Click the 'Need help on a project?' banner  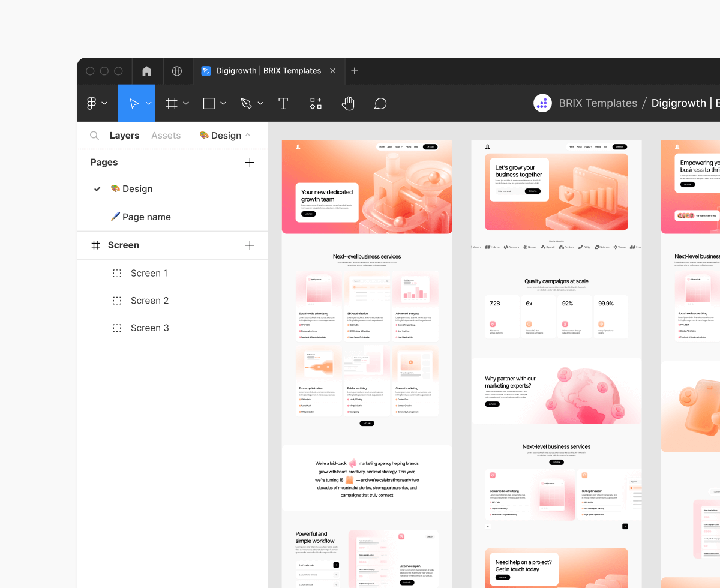point(557,567)
